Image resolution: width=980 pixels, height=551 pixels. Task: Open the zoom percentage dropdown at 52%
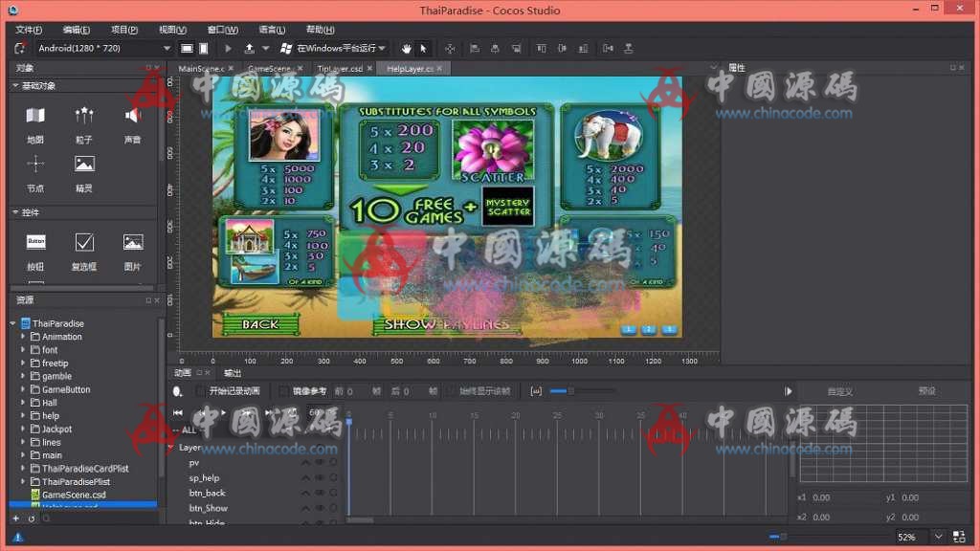click(x=938, y=537)
